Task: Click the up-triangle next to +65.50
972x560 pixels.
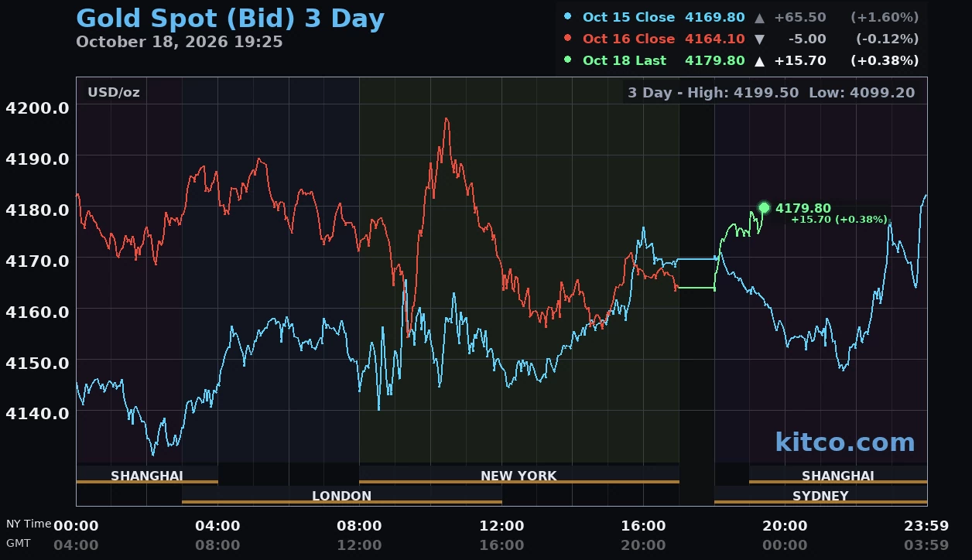Action: pyautogui.click(x=759, y=17)
